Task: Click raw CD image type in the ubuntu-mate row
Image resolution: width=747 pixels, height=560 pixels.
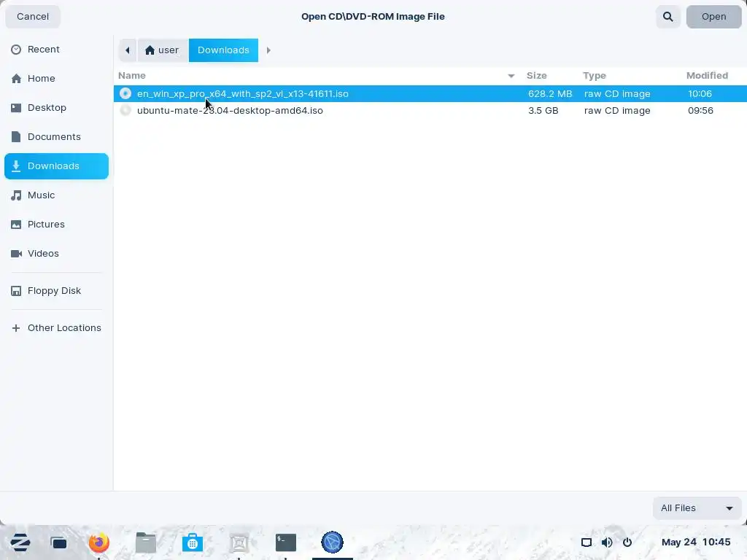Action: [617, 111]
